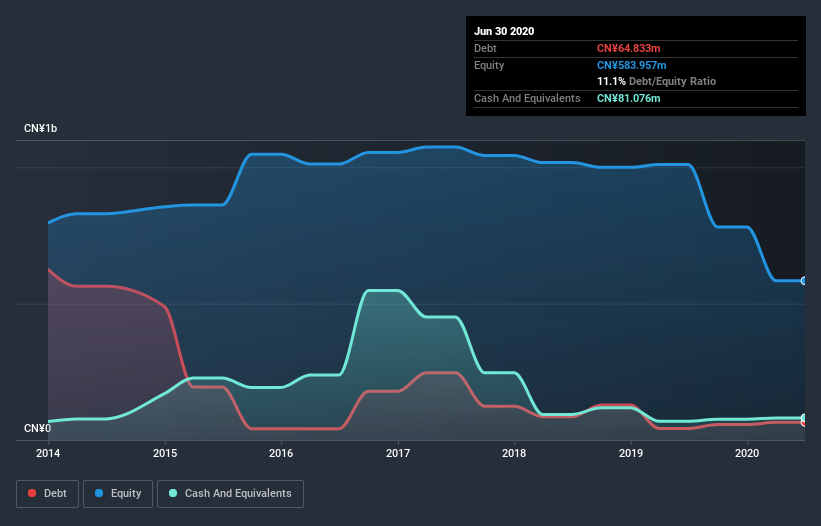This screenshot has width=821, height=526.
Task: Click the 2014 x-axis label
Action: [x=48, y=453]
